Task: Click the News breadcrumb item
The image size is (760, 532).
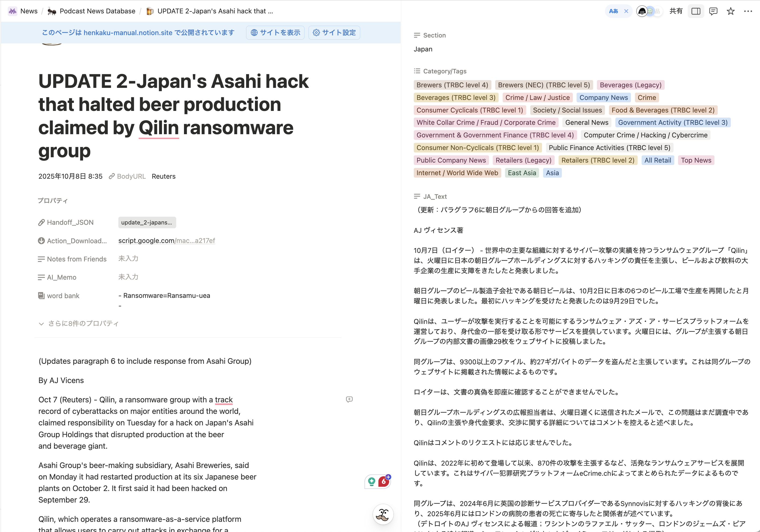Action: [x=29, y=11]
